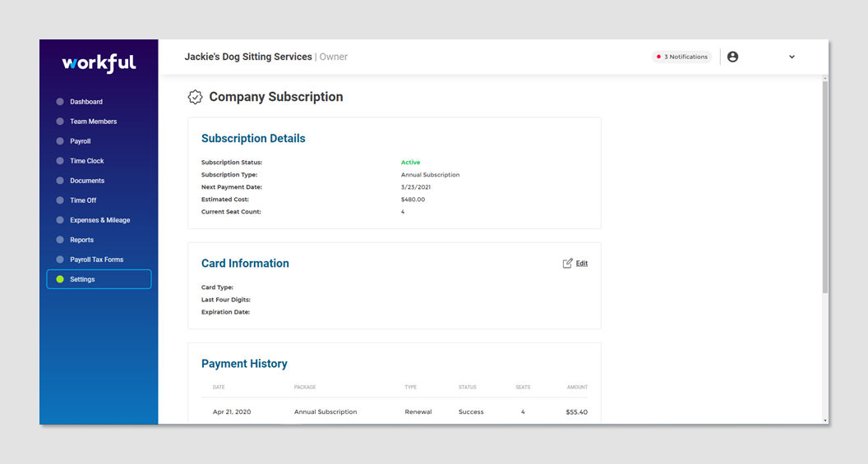Click the bullet icon beside Team Members
This screenshot has height=464, width=868.
60,121
